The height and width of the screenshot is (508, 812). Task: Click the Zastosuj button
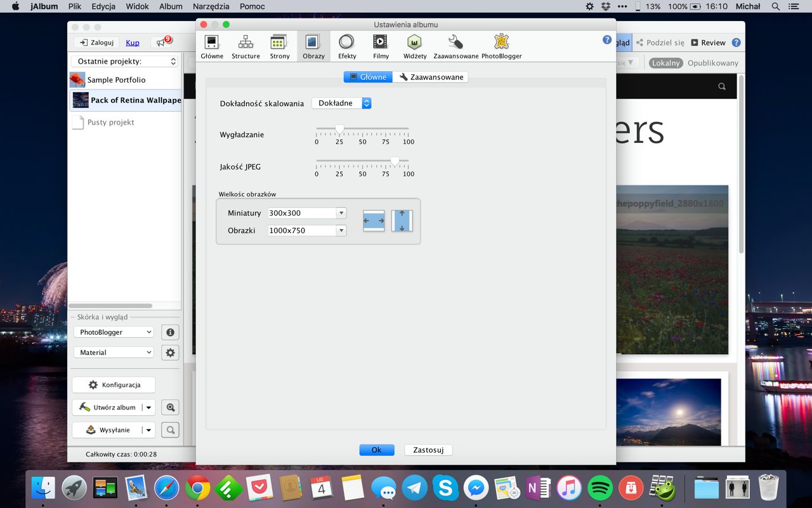(428, 450)
